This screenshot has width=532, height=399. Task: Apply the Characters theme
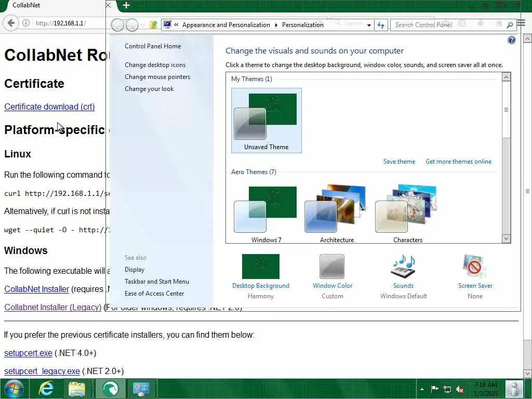point(407,214)
